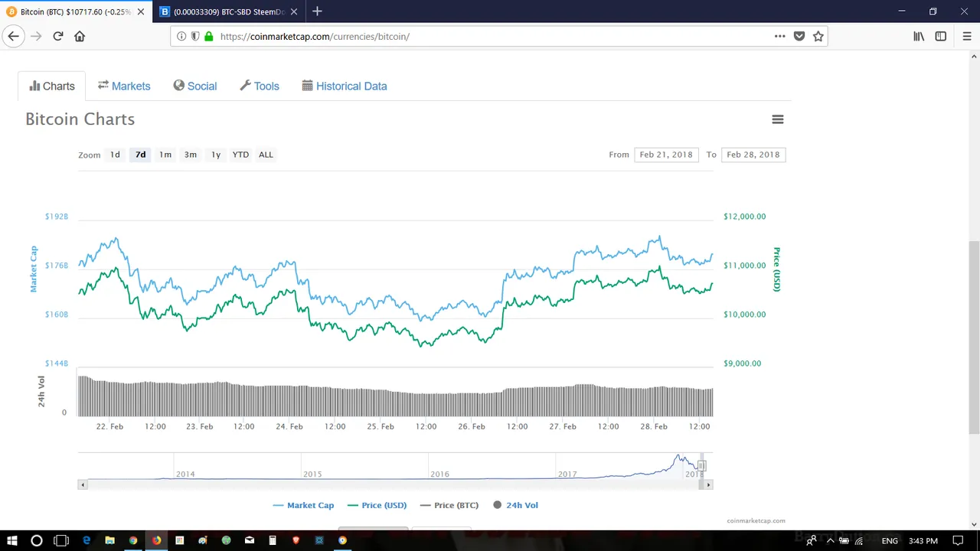Click the navigator timeline at 2014

[185, 474]
